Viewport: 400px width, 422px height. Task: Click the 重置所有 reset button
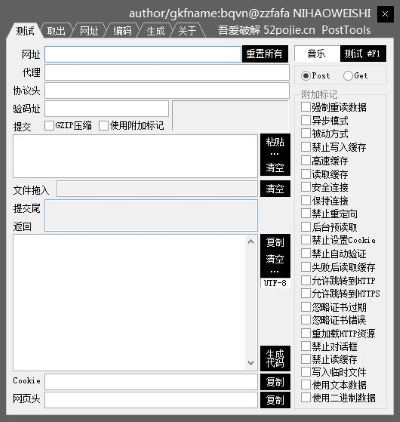pos(265,54)
